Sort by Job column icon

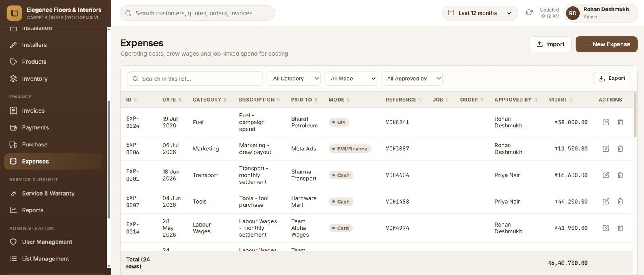pos(447,100)
